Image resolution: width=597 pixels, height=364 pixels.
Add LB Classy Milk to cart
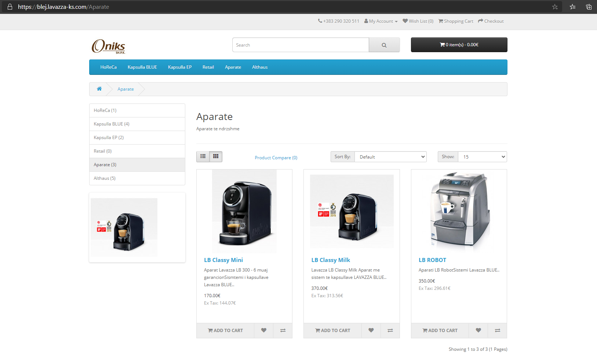[332, 330]
